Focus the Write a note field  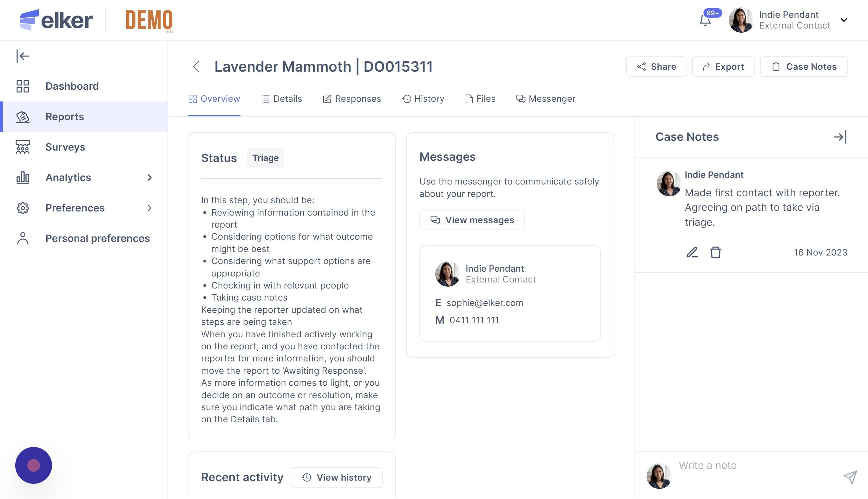click(x=754, y=465)
